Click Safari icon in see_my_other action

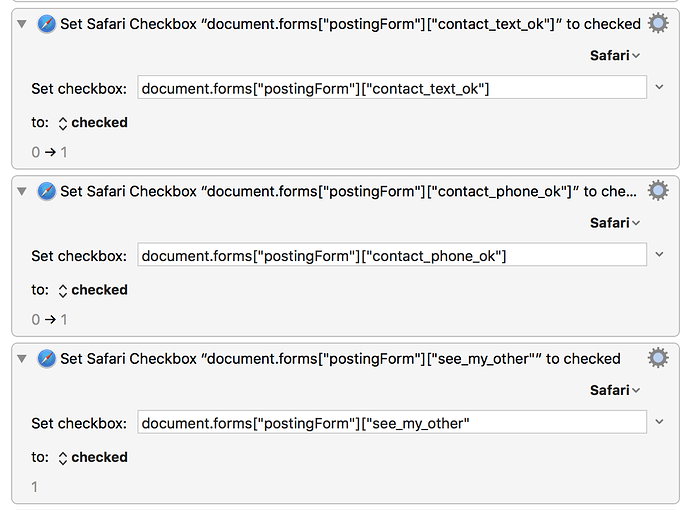(46, 359)
